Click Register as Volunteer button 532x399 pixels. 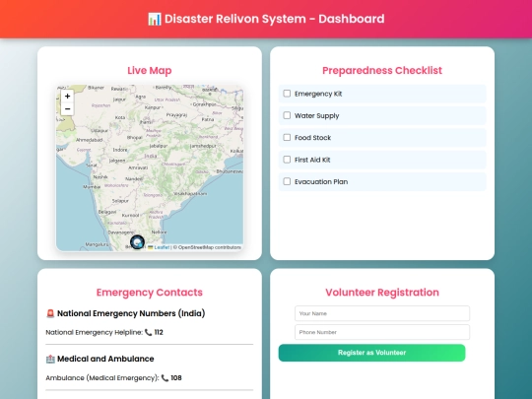(x=371, y=353)
